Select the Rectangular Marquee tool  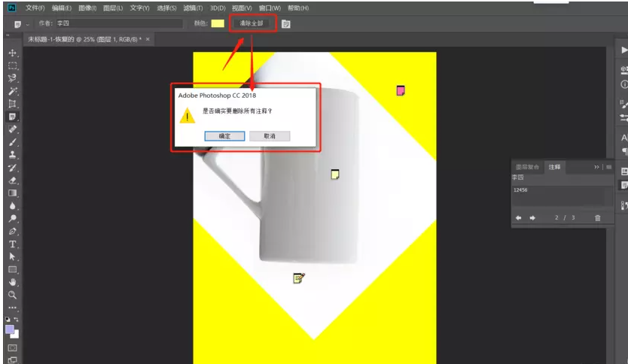click(12, 65)
